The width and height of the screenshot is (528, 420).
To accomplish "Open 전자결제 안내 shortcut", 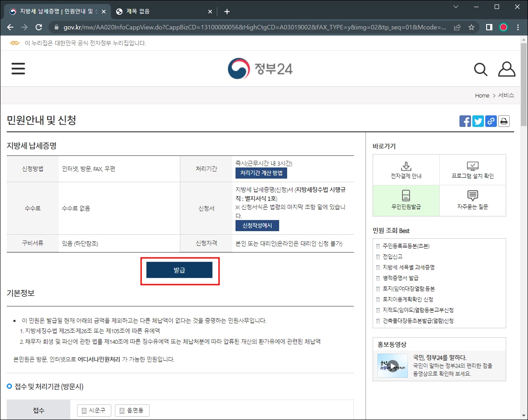I will point(406,169).
